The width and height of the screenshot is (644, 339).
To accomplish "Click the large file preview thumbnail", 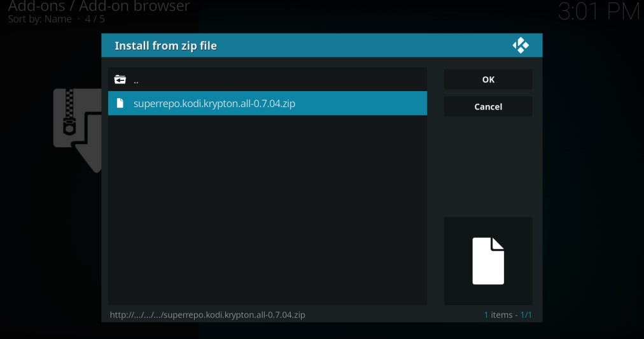I will pyautogui.click(x=488, y=261).
